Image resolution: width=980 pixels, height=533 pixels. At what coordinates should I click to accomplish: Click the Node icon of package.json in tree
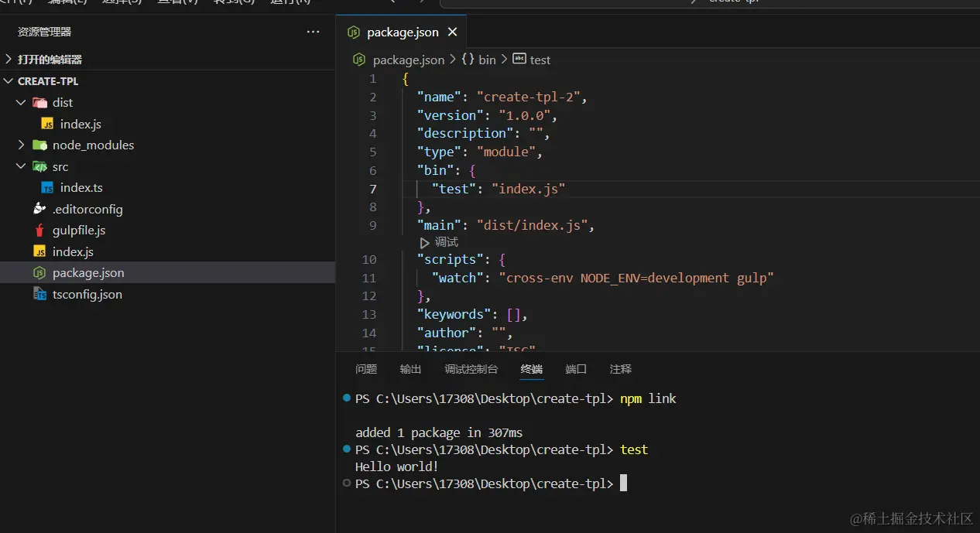pyautogui.click(x=39, y=272)
